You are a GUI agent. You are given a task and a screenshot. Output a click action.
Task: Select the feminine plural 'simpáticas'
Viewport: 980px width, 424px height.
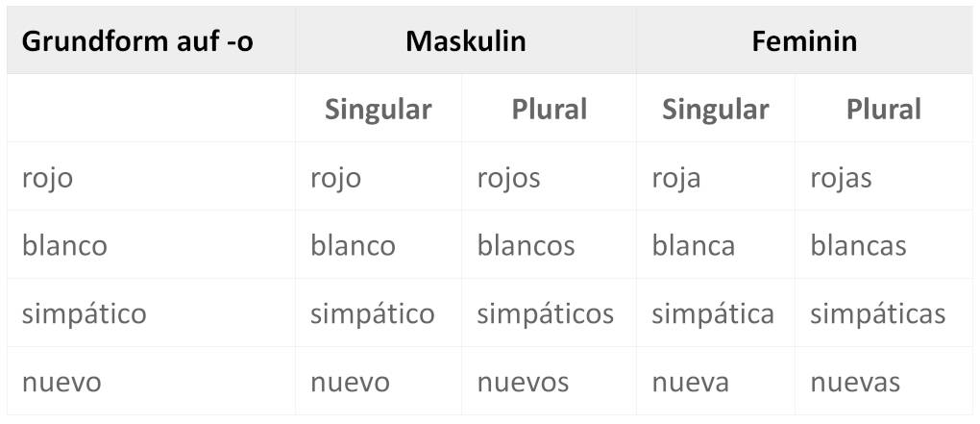tap(877, 314)
